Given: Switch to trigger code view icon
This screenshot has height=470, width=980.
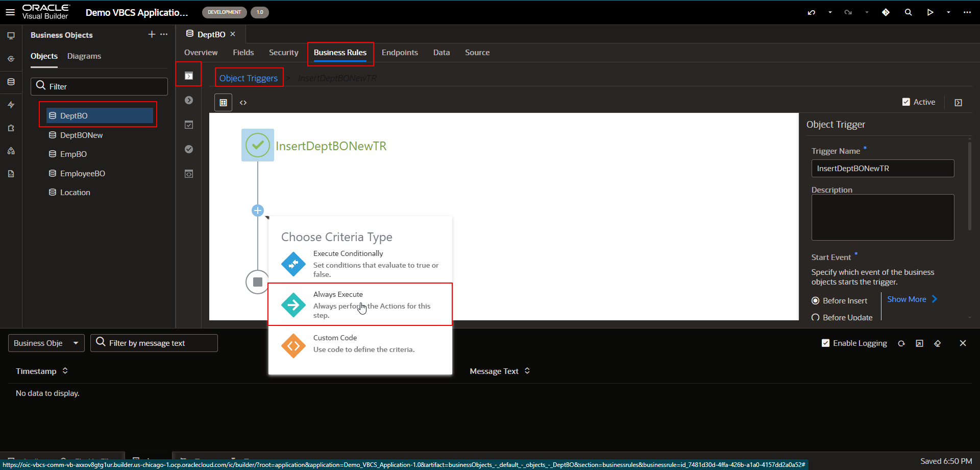Looking at the screenshot, I should (243, 103).
